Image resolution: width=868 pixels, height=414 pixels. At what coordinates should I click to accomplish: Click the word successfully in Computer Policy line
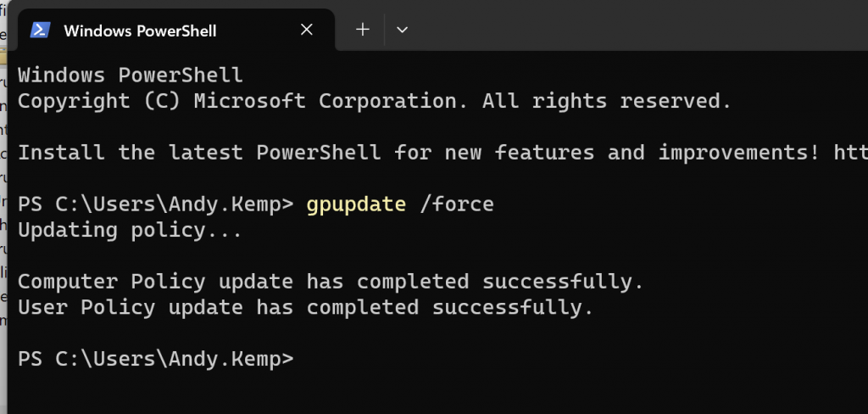(563, 282)
